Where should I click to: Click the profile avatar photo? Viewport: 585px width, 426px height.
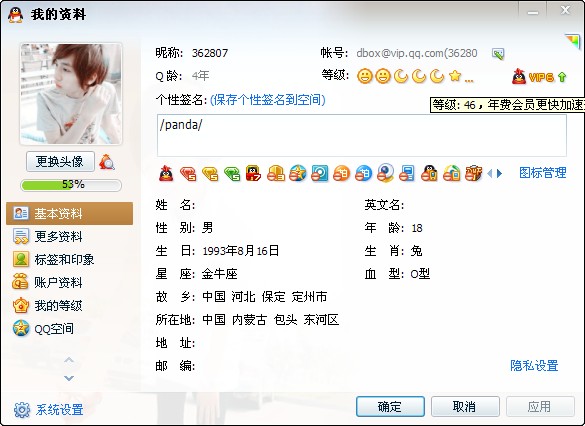click(71, 93)
